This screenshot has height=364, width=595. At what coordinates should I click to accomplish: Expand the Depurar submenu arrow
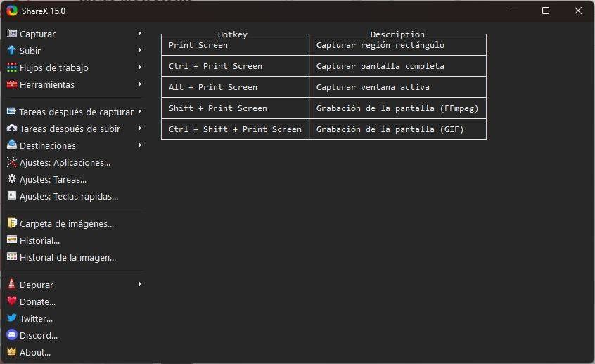[140, 285]
